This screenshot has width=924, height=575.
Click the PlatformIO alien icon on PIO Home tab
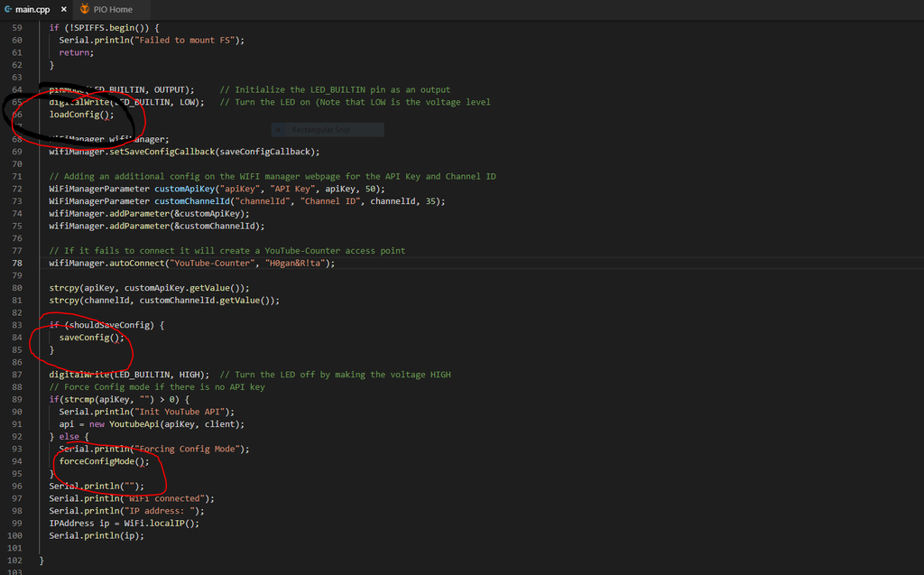[x=84, y=9]
